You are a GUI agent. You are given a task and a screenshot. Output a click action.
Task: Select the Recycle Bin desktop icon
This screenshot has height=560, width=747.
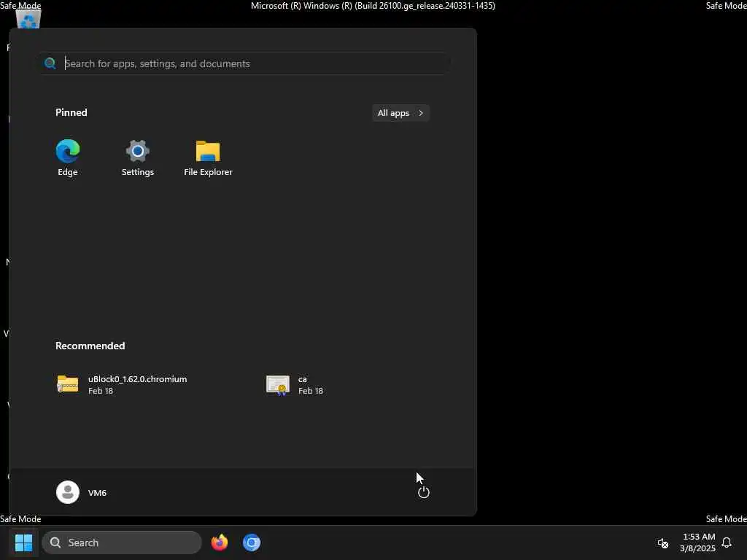(28, 19)
